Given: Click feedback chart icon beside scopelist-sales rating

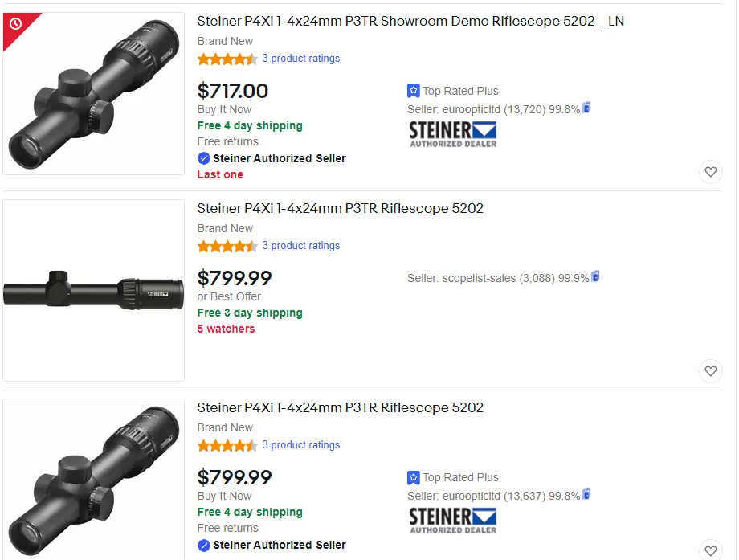Looking at the screenshot, I should pyautogui.click(x=595, y=276).
